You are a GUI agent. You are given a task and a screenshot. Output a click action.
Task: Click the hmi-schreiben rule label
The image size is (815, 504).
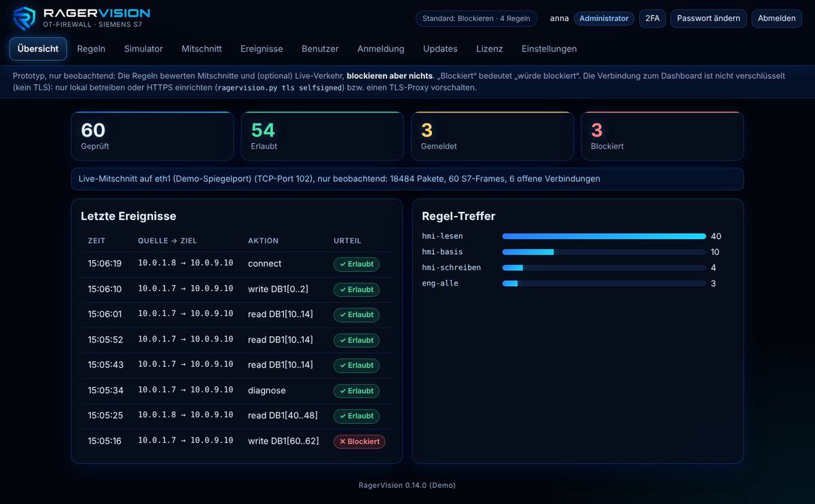tap(451, 268)
